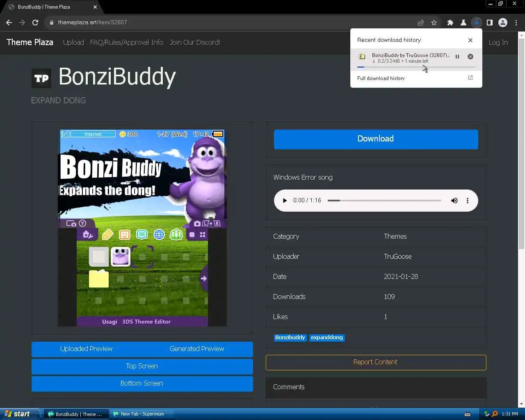Click the blue Download button
Screen dimensions: 525x420
click(x=376, y=139)
